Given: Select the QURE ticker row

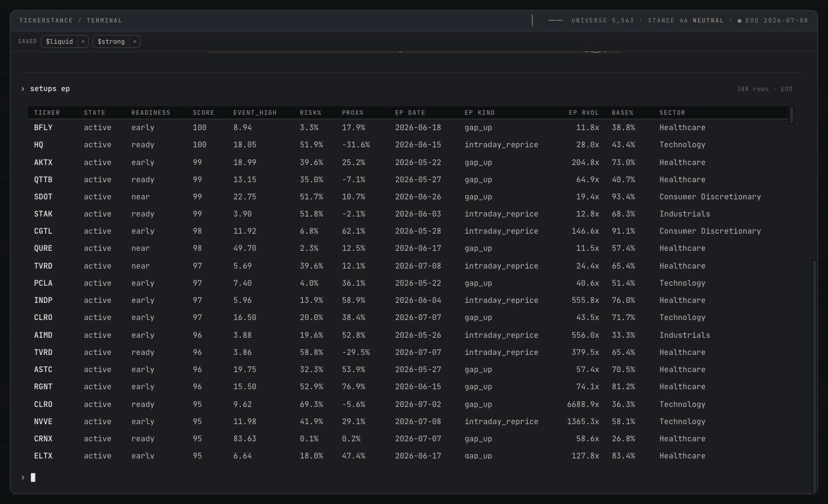Looking at the screenshot, I should [x=408, y=248].
